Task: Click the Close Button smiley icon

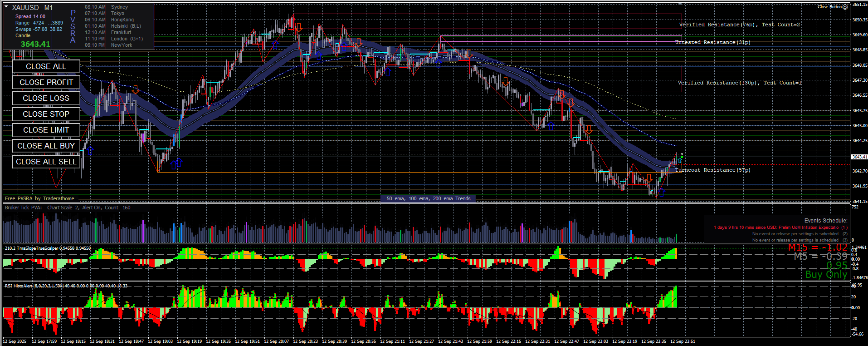Action: [x=845, y=7]
